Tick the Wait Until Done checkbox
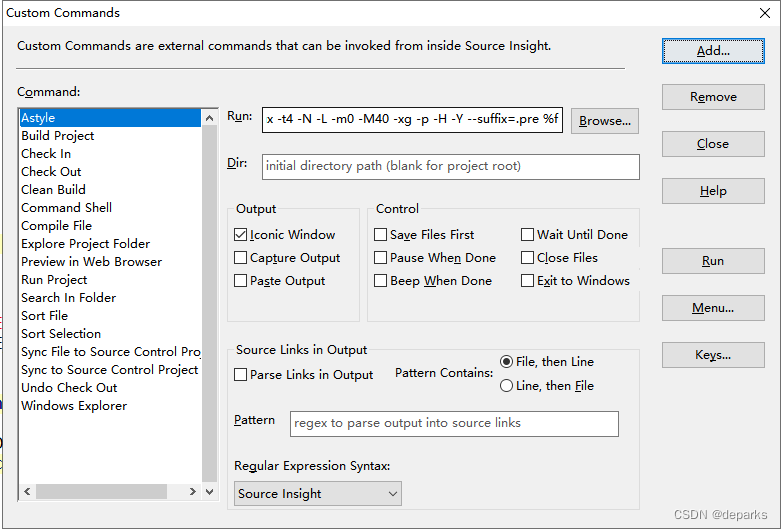The width and height of the screenshot is (783, 531). click(x=528, y=235)
